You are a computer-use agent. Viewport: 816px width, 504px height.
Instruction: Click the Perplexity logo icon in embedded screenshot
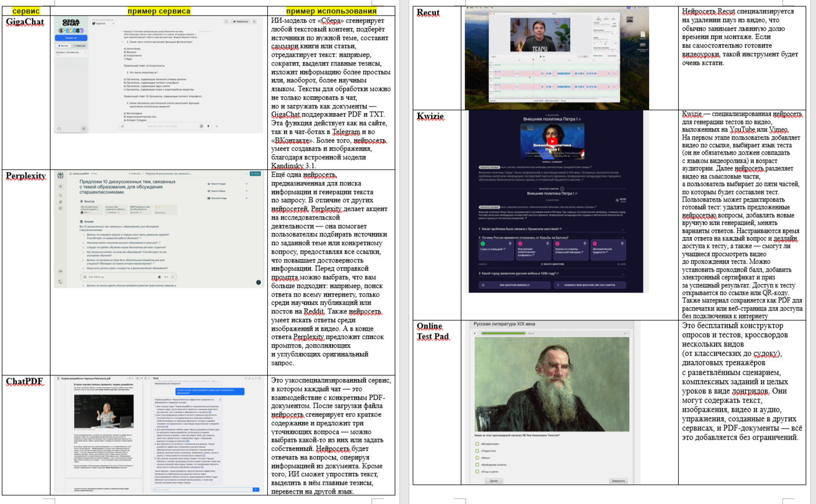pyautogui.click(x=60, y=175)
